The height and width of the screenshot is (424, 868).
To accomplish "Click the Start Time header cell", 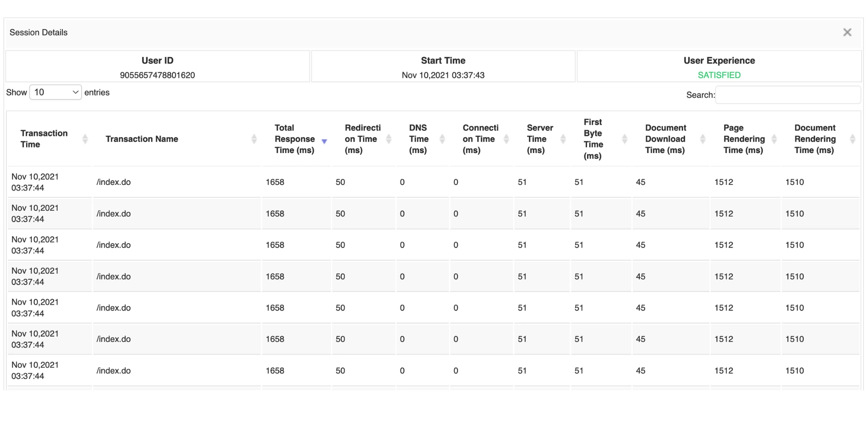I will pos(442,60).
